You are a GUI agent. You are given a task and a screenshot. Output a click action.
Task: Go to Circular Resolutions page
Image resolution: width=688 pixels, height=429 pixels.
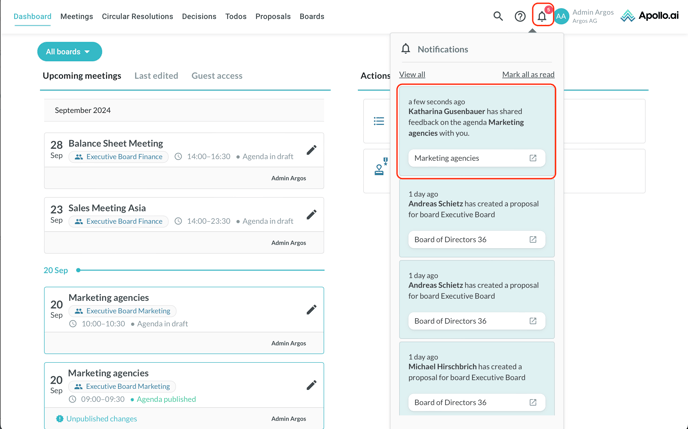pos(137,17)
